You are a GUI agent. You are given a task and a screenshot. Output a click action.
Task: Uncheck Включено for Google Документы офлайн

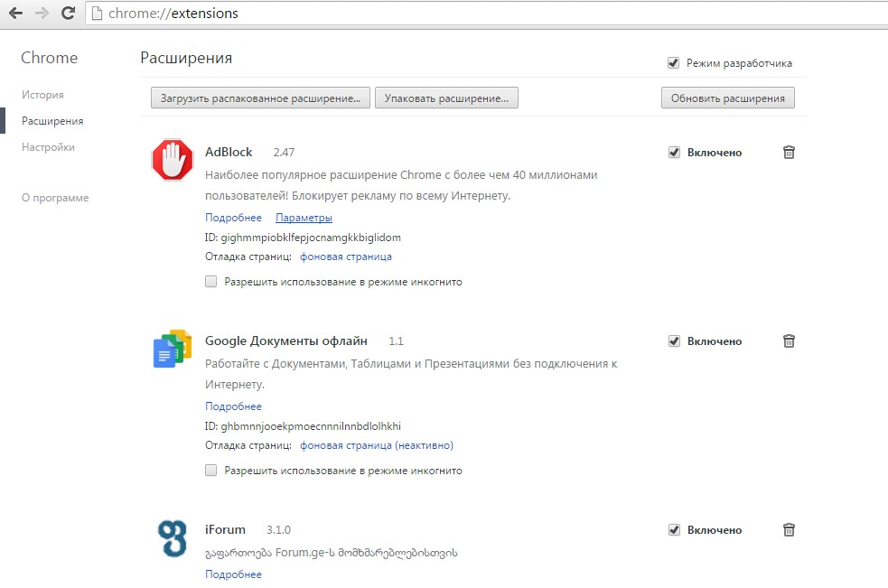click(674, 341)
